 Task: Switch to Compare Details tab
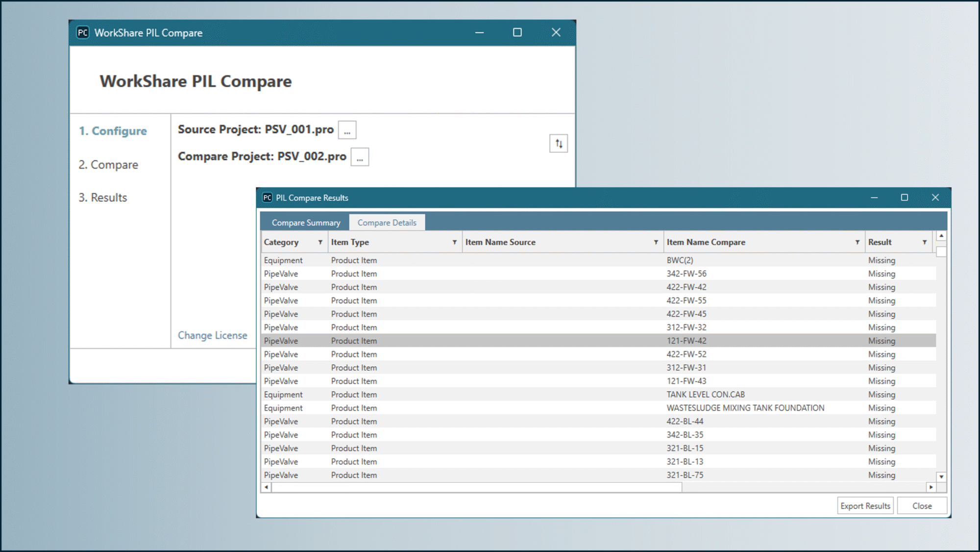(387, 223)
